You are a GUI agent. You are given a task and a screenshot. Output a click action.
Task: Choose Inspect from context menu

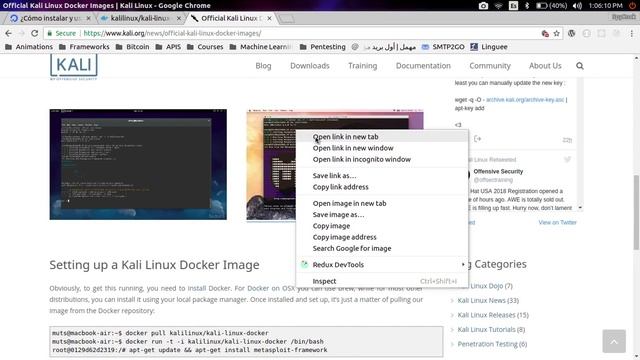tap(382, 281)
